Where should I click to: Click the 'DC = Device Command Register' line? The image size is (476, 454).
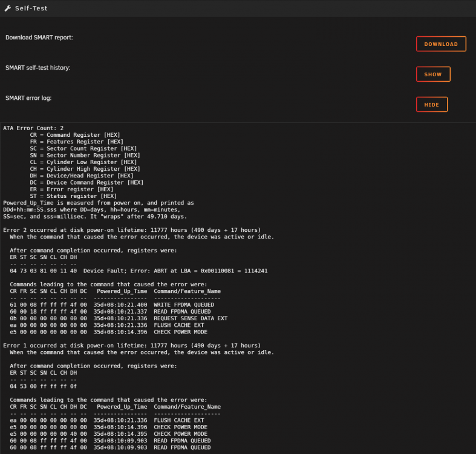click(x=86, y=182)
